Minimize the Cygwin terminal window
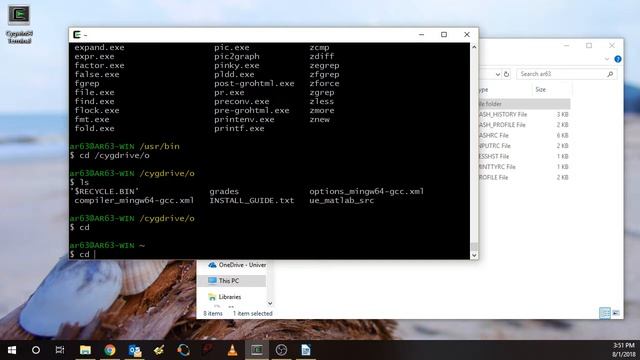The height and width of the screenshot is (360, 640). tap(421, 35)
